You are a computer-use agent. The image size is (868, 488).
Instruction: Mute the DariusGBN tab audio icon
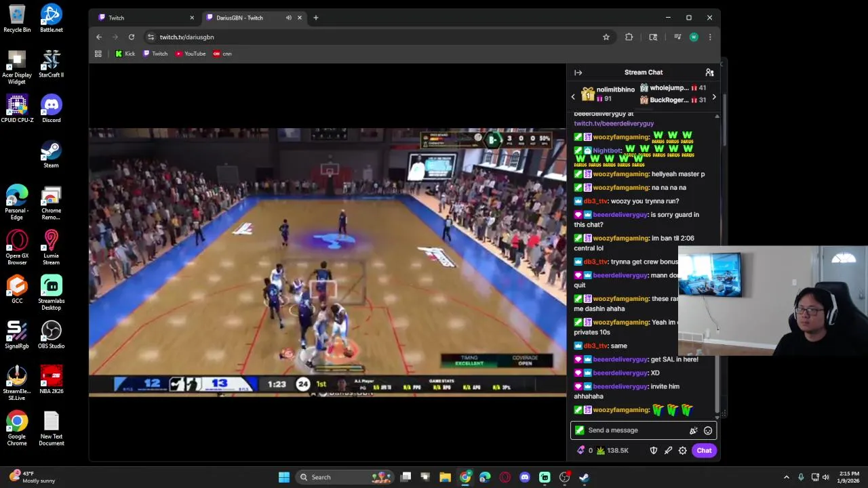pos(289,18)
